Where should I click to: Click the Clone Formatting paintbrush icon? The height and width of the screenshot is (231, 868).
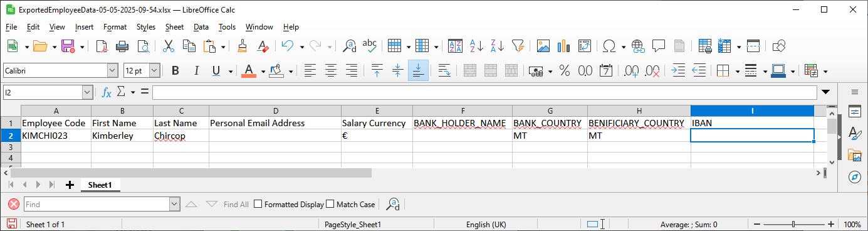tap(243, 46)
